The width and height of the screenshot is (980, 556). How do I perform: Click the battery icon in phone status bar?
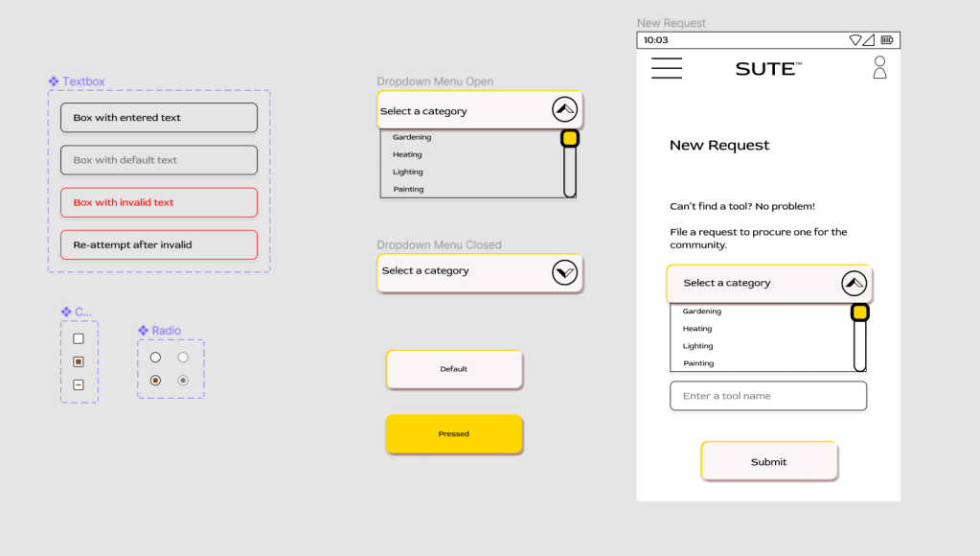[x=887, y=40]
